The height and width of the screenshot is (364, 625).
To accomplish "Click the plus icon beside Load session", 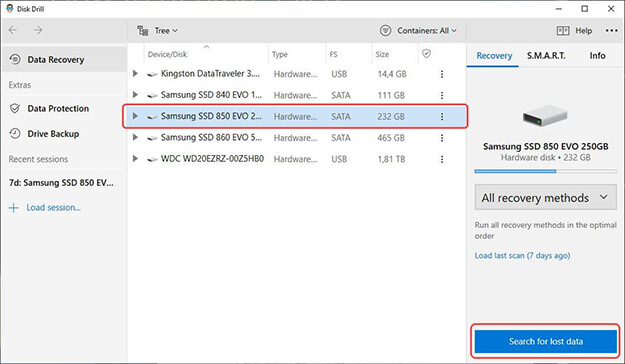I will [14, 208].
